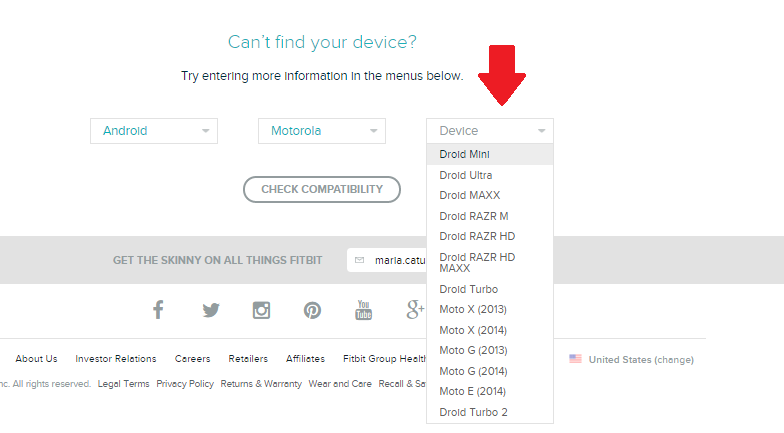Screen dimensions: 784x433
Task: Select Droid Mini from the device list
Action: (490, 154)
